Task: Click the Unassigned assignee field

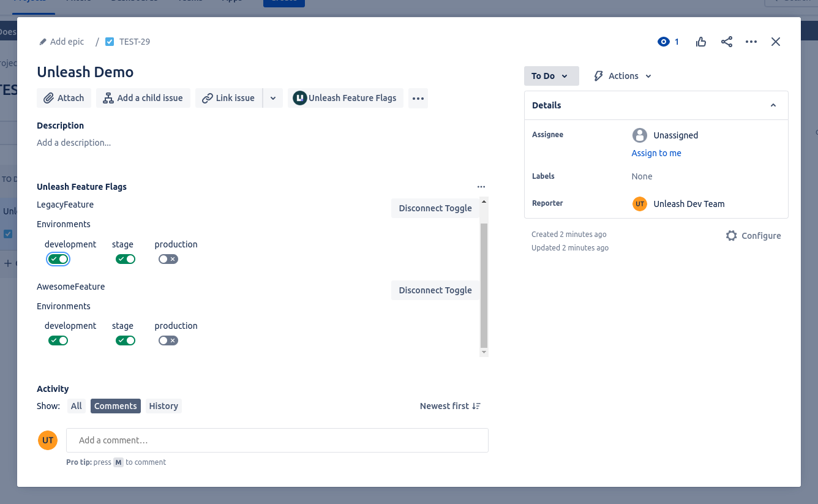Action: click(x=666, y=135)
